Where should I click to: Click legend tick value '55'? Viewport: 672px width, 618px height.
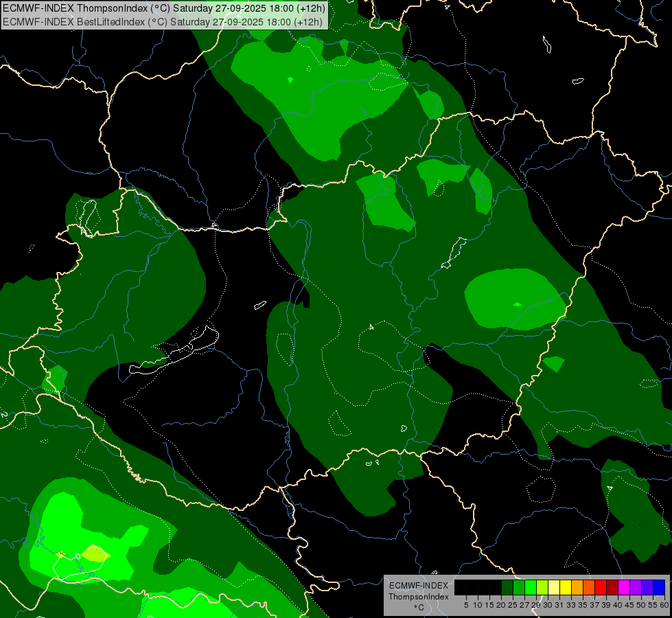pos(653,605)
